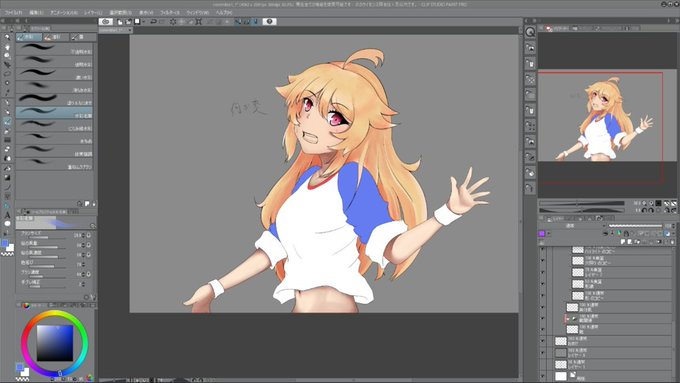
Task: Open the purple layer color dropdown arrow
Action: 549,233
